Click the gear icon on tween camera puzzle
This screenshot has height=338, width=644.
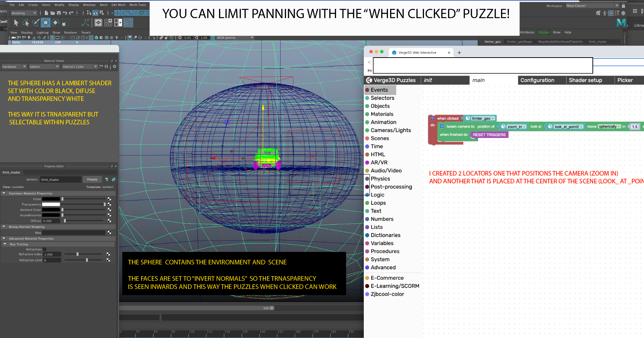coord(442,126)
